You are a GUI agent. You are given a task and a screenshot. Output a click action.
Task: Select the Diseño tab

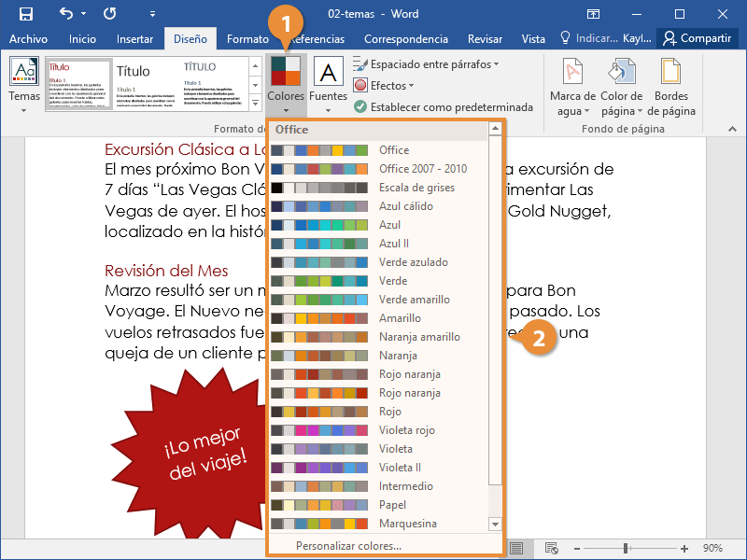coord(190,39)
